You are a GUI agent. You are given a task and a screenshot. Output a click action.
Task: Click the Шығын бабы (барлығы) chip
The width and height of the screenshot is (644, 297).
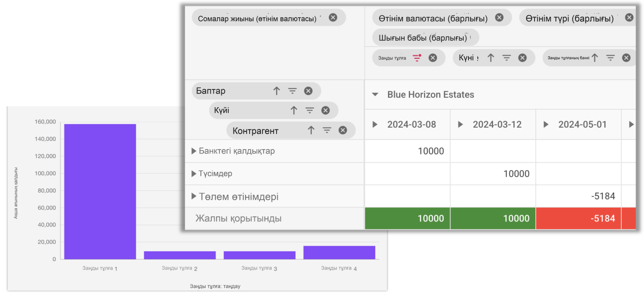(x=425, y=38)
